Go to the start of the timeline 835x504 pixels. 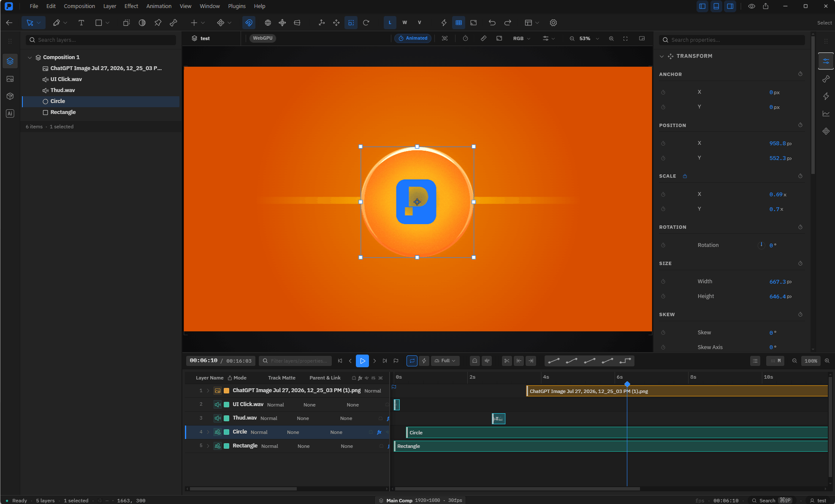click(340, 361)
